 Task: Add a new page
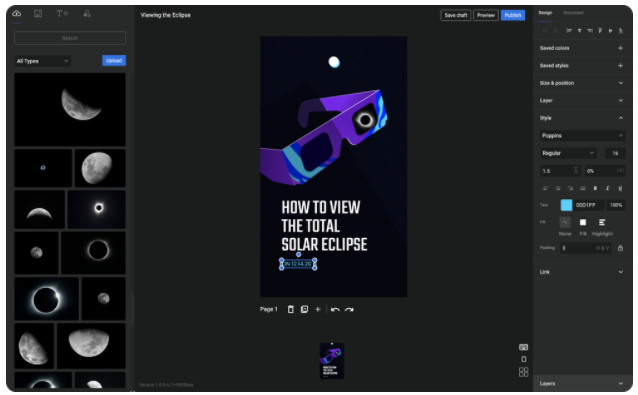pyautogui.click(x=318, y=310)
